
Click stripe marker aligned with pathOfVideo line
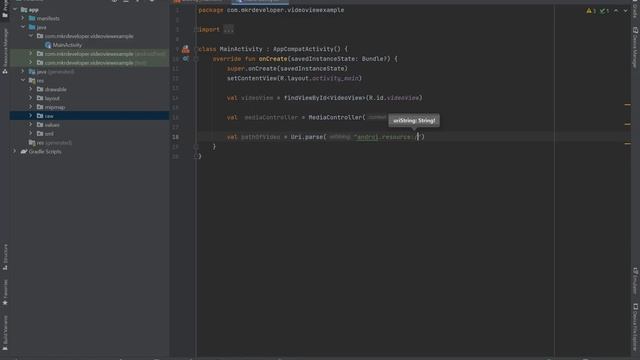(x=627, y=143)
